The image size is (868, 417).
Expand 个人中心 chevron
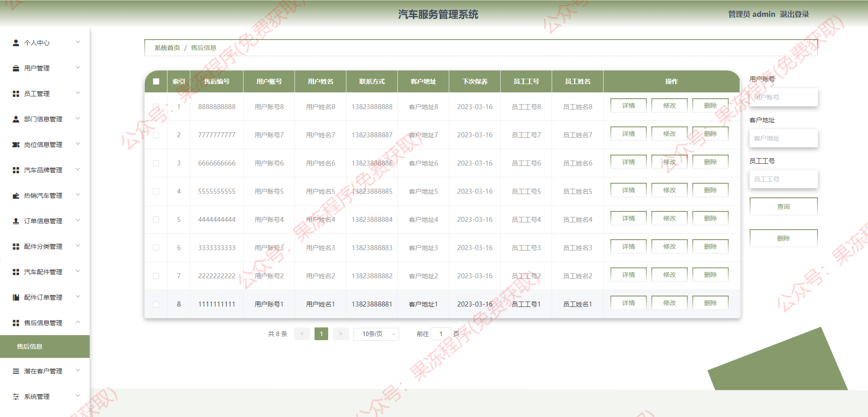(x=78, y=42)
